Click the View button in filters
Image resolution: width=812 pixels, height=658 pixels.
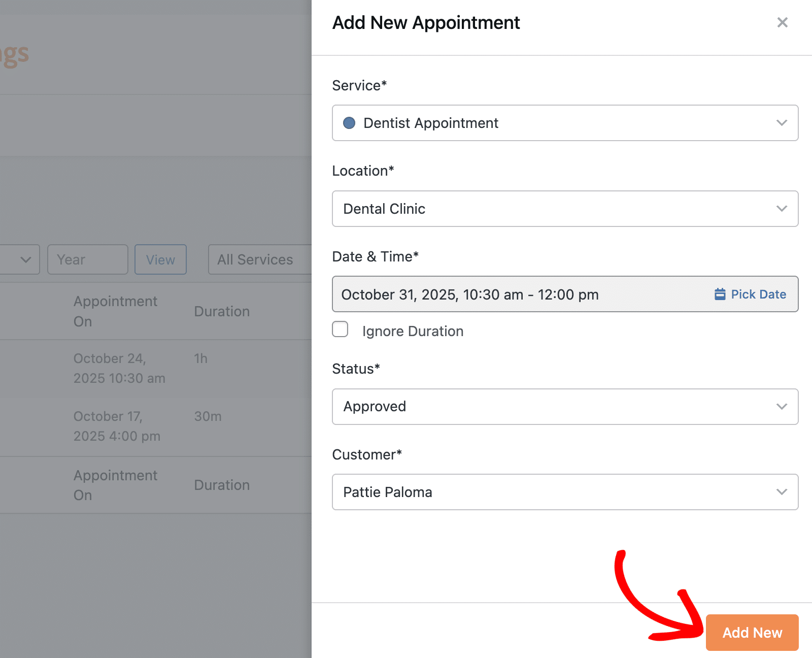(160, 259)
